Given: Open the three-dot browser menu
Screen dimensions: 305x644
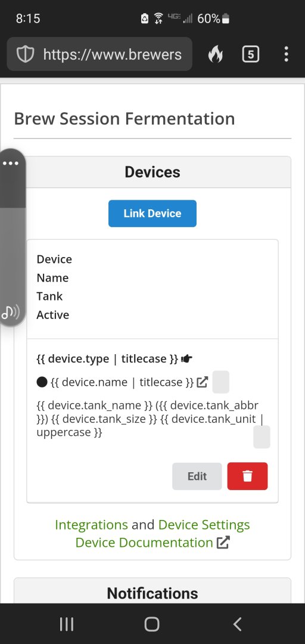Looking at the screenshot, I should click(286, 54).
